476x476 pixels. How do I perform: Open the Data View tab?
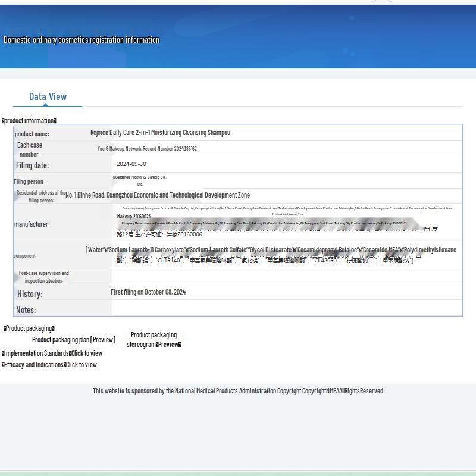pyautogui.click(x=48, y=97)
